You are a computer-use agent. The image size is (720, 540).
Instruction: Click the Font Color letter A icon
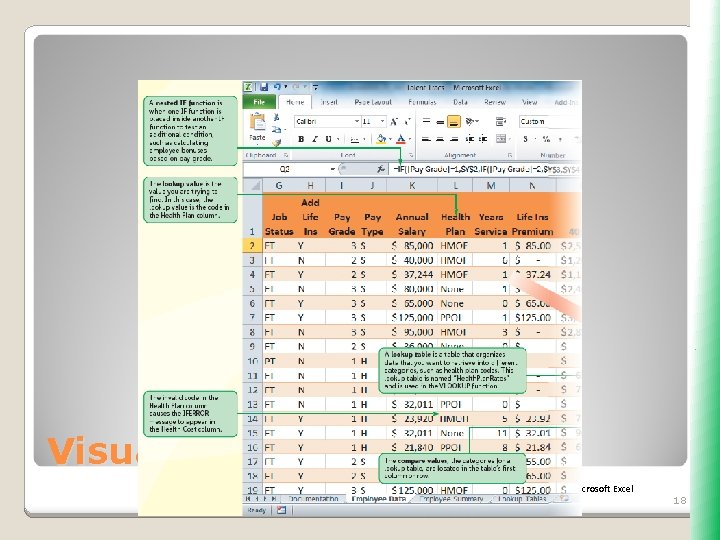tap(401, 139)
